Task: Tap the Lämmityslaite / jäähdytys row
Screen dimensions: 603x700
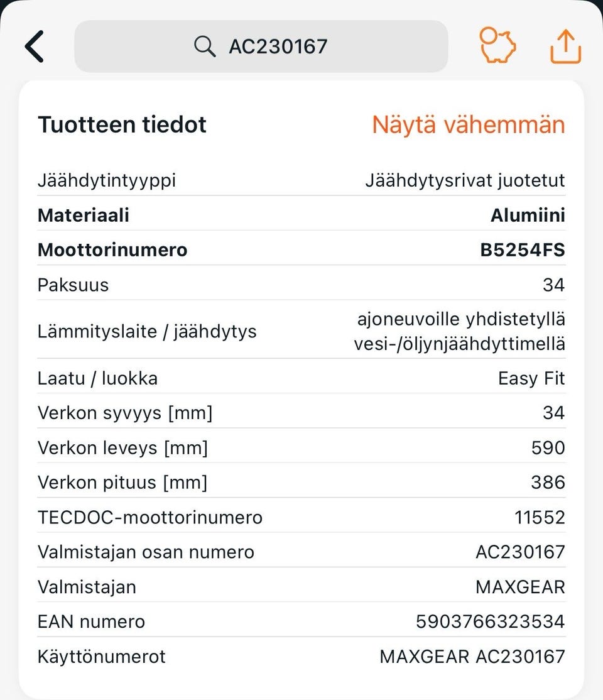Action: click(301, 331)
